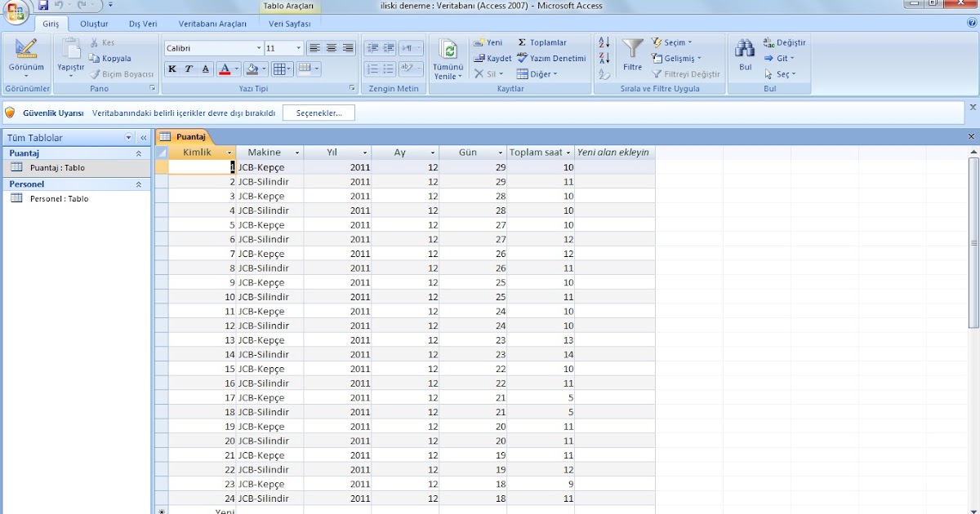The height and width of the screenshot is (514, 980).
Task: Expand Pano clipboard dialog launcher
Action: [152, 88]
